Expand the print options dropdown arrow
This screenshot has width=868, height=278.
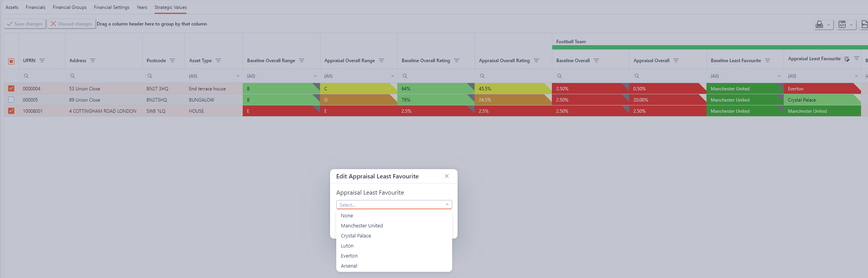click(828, 25)
